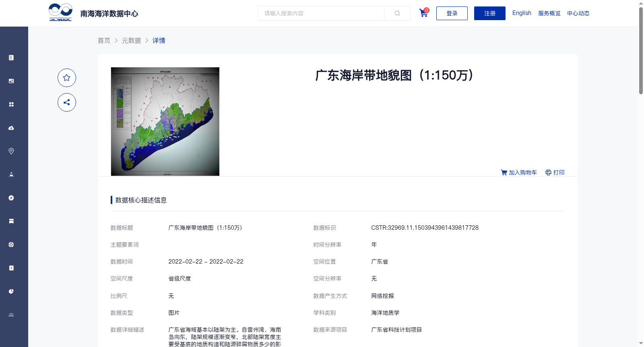Click the CSTR:32969.11.1503943961439817728 identifier
Screen dimensions: 644x347
tap(425, 228)
